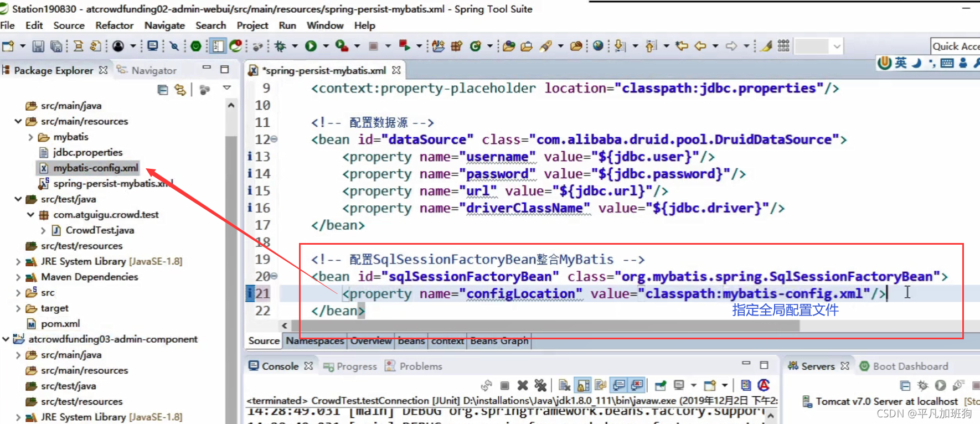Click Debug server icon in Servers view

coord(922,385)
